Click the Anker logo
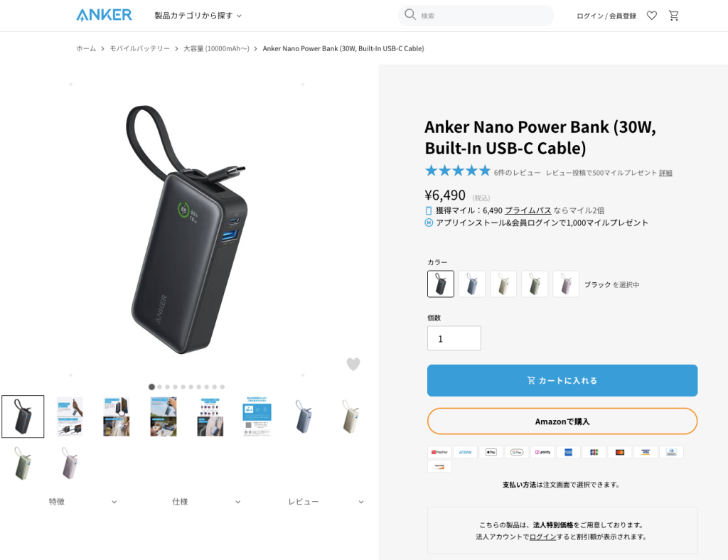Screen dimensions: 728x560 pyautogui.click(x=104, y=16)
